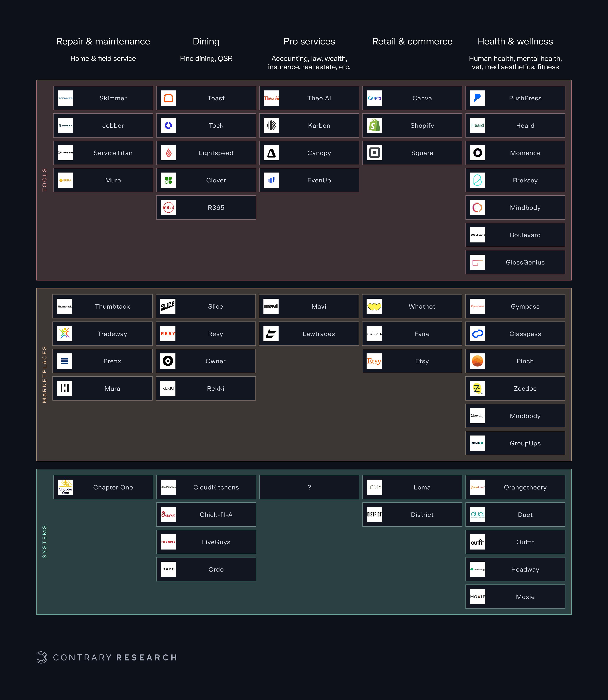Select the Zocdoc Z logo
The height and width of the screenshot is (700, 608).
tap(477, 389)
